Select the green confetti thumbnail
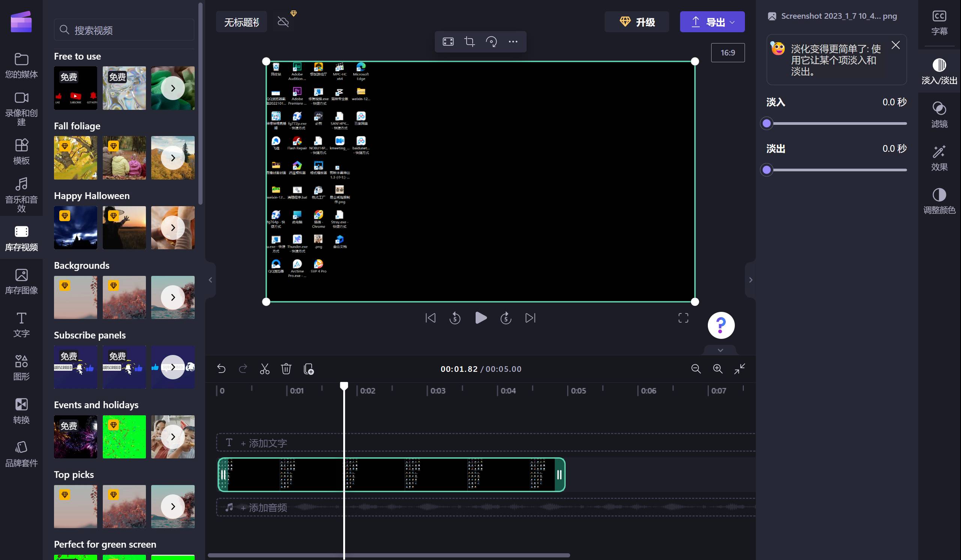 tap(124, 437)
